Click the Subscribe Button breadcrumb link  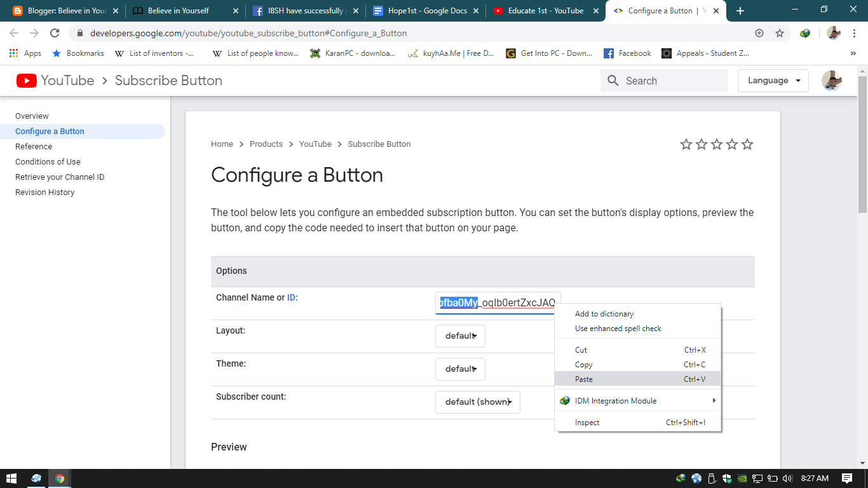(379, 144)
